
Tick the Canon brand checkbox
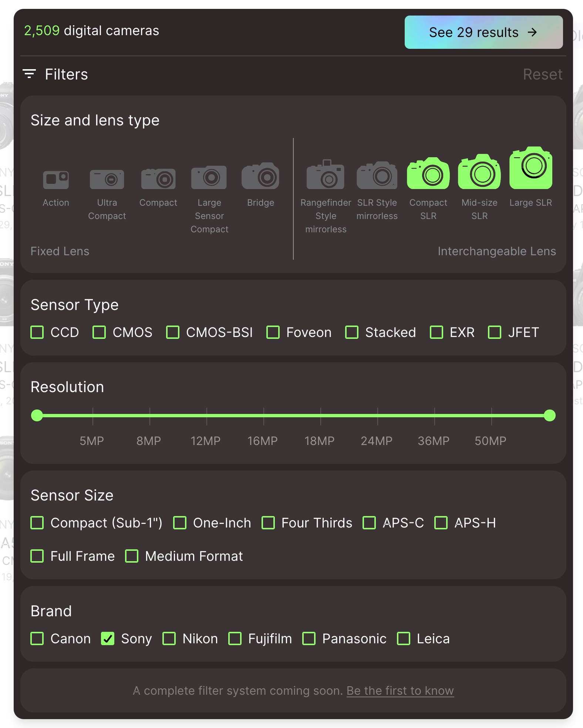point(37,639)
